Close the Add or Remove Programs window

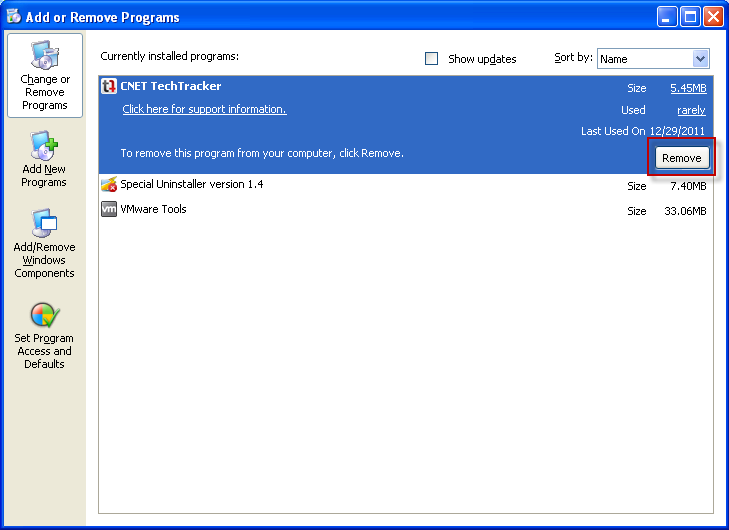click(713, 17)
